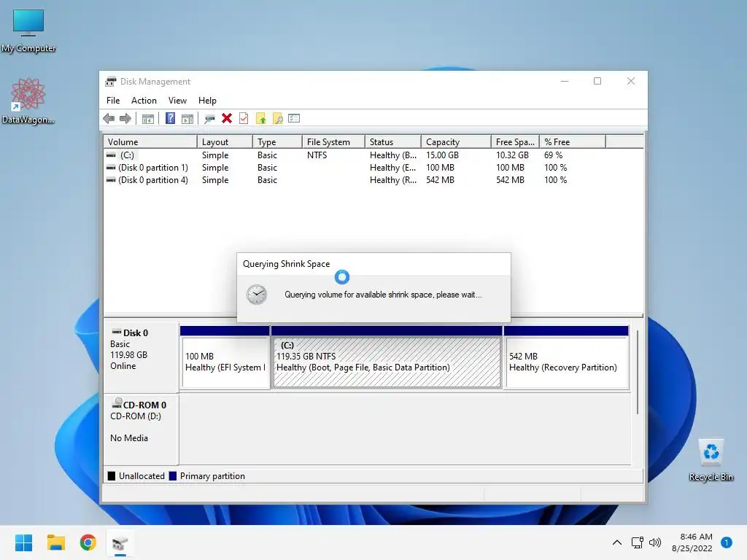Open the Action menu
Screen dimensions: 747x560
144,101
